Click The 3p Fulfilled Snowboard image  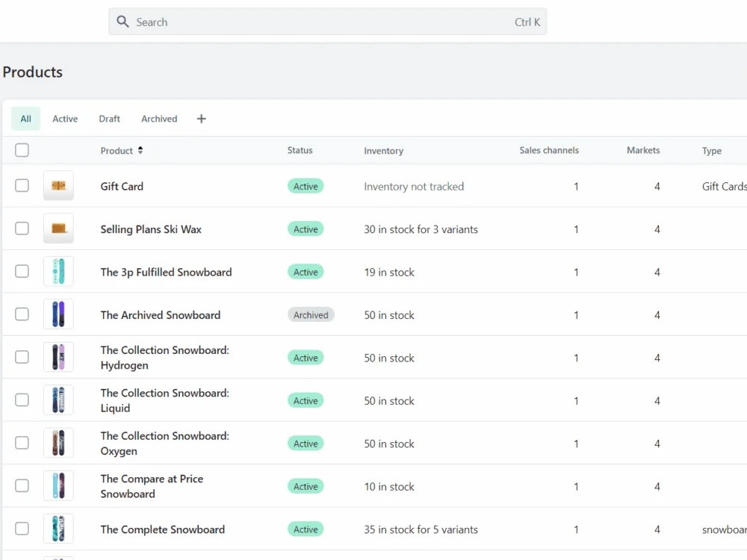point(58,272)
